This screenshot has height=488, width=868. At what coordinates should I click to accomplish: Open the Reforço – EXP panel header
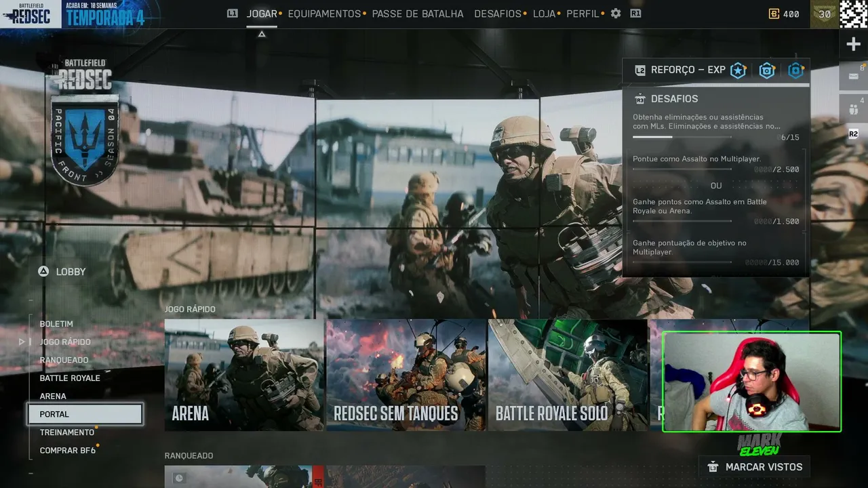[715, 70]
